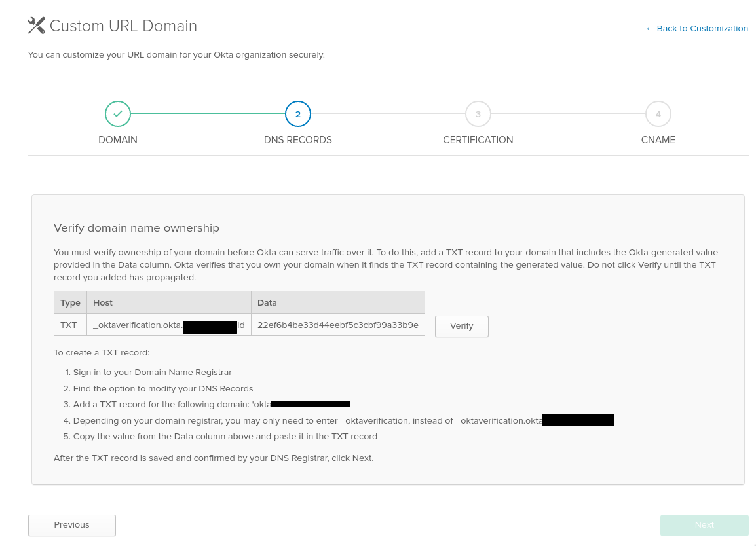Click the TXT type cell
The width and height of the screenshot is (756, 546).
pyautogui.click(x=70, y=325)
